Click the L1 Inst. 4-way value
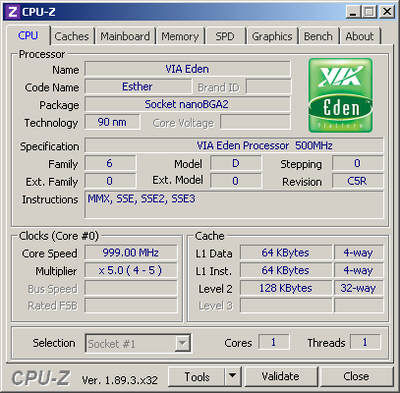The height and width of the screenshot is (393, 400). tap(359, 270)
